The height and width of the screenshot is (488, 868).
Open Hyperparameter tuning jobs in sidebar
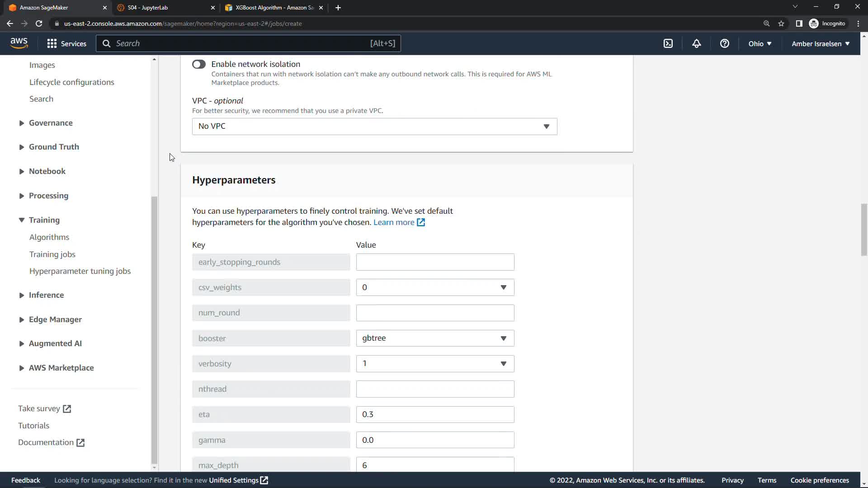[80, 271]
